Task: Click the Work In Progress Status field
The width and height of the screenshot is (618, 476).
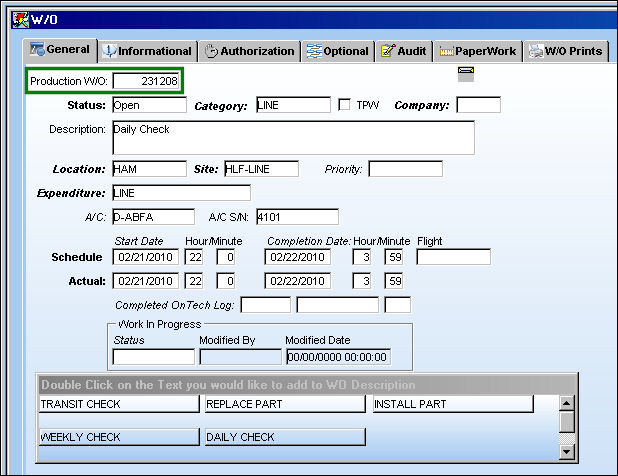Action: [x=153, y=357]
